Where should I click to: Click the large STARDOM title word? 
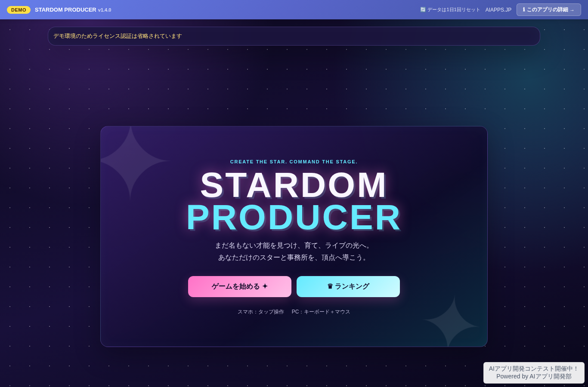pyautogui.click(x=294, y=185)
